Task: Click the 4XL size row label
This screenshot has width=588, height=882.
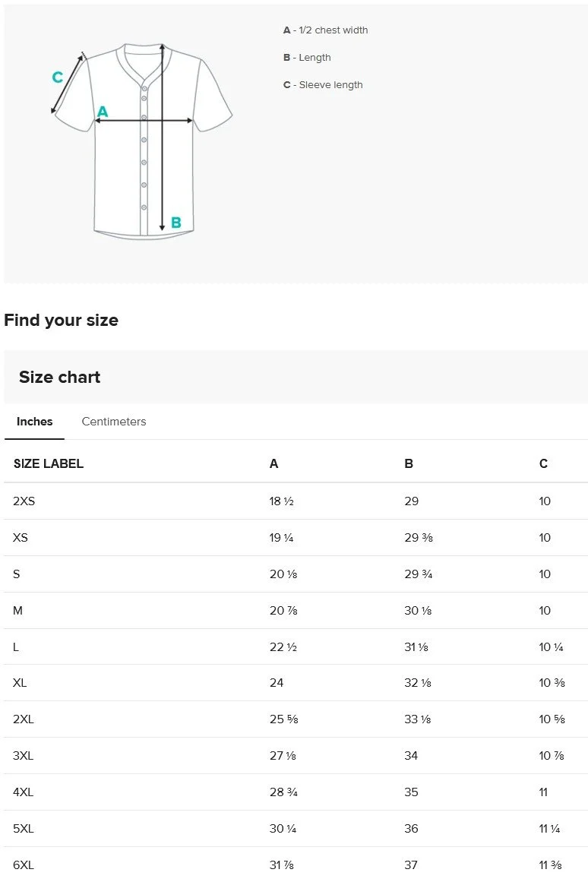Action: click(24, 792)
